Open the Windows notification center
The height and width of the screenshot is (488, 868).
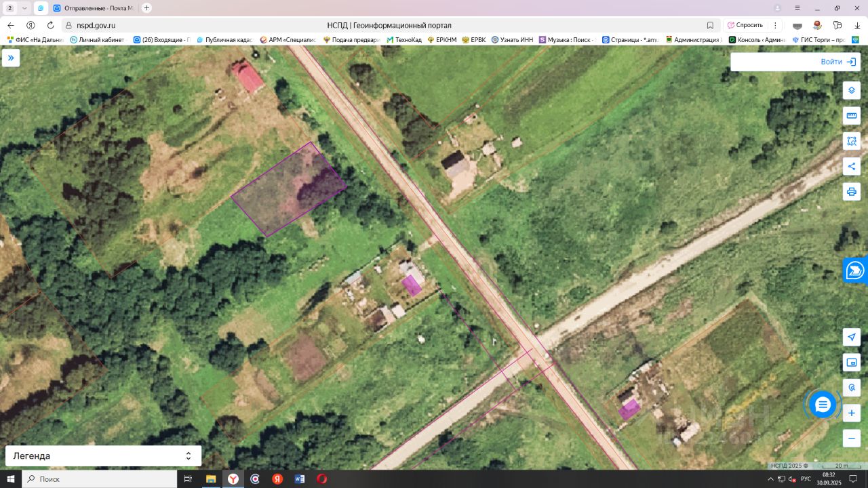(x=854, y=479)
